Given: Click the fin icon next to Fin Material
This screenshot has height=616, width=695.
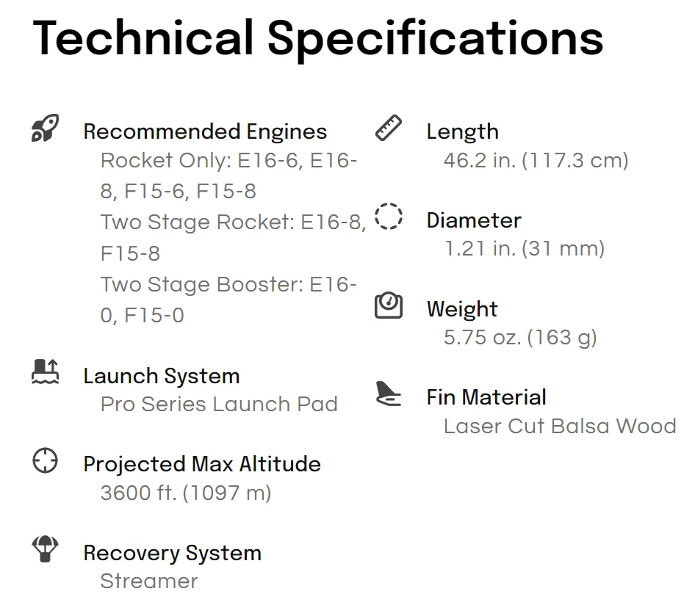Looking at the screenshot, I should tap(389, 394).
